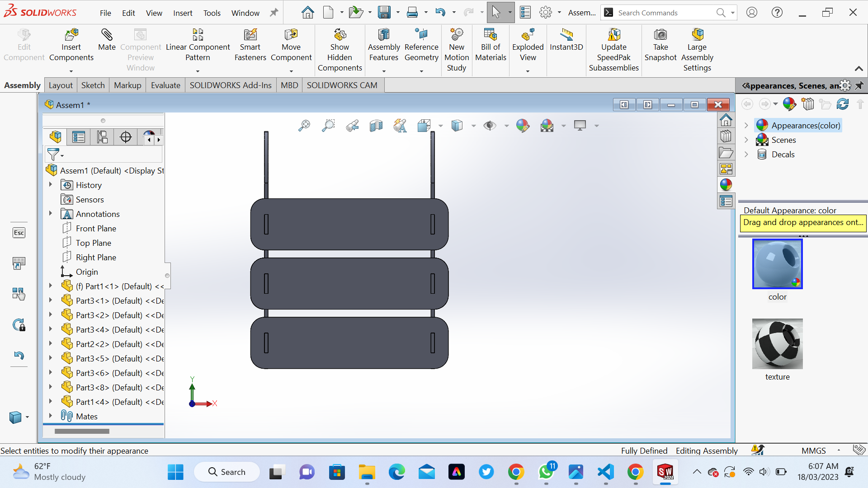The width and height of the screenshot is (868, 488).
Task: Open Update SpeedPak Subassemblies
Action: click(613, 50)
